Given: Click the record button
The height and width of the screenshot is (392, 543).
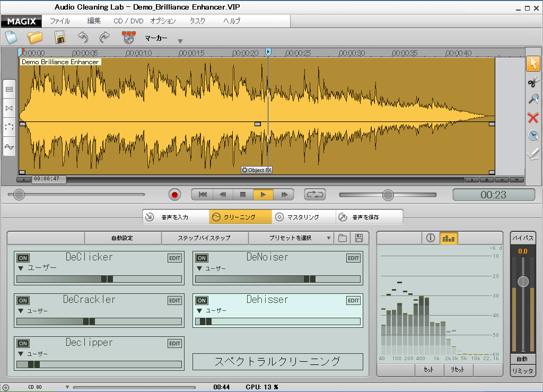Looking at the screenshot, I should coord(175,195).
